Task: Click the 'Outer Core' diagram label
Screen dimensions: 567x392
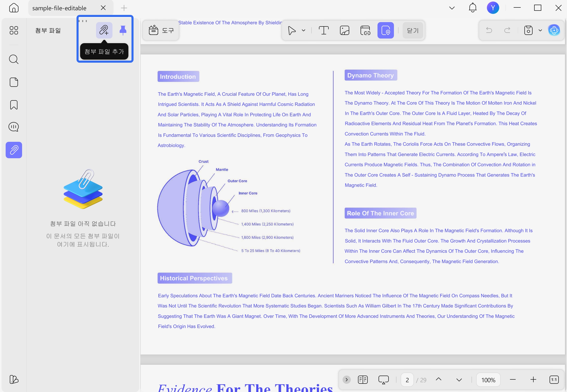Action: pyautogui.click(x=237, y=181)
